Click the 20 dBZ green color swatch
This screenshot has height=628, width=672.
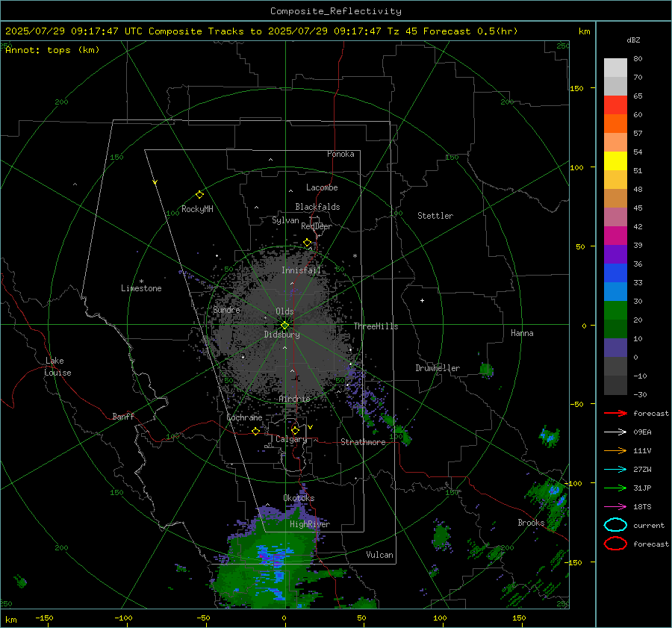[x=615, y=311]
